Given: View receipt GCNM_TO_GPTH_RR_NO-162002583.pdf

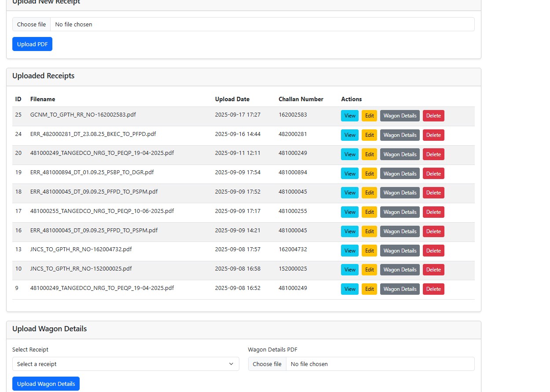Looking at the screenshot, I should pos(349,116).
